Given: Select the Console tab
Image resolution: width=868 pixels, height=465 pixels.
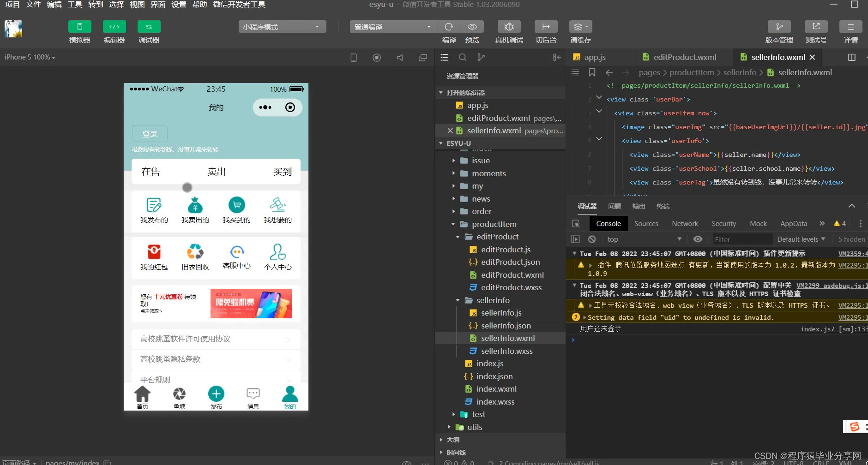Looking at the screenshot, I should point(609,224).
